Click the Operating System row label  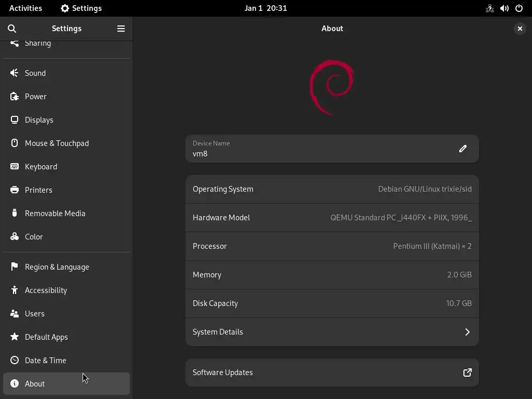[223, 189]
